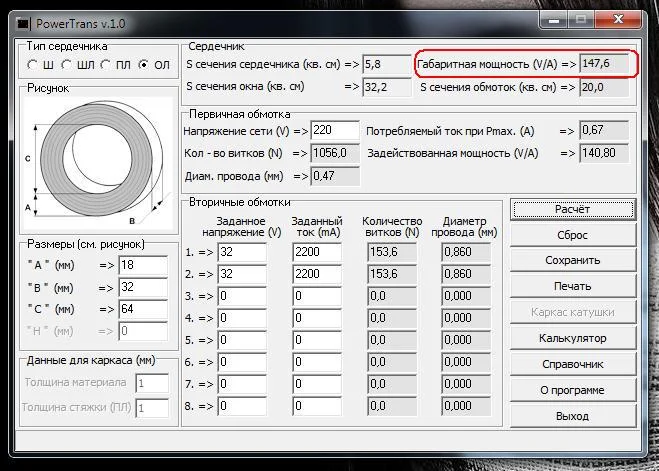Click winding 1 current input with 2200
The height and width of the screenshot is (471, 659).
pos(317,252)
